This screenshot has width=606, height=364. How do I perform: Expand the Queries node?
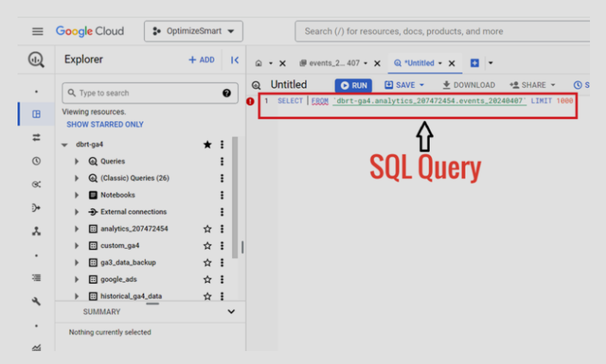[76, 161]
